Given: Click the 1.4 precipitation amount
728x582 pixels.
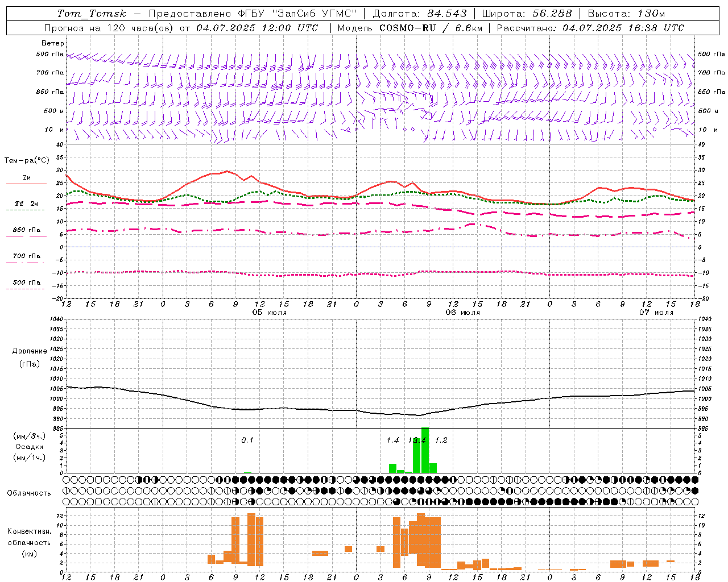Looking at the screenshot, I should pos(393,440).
